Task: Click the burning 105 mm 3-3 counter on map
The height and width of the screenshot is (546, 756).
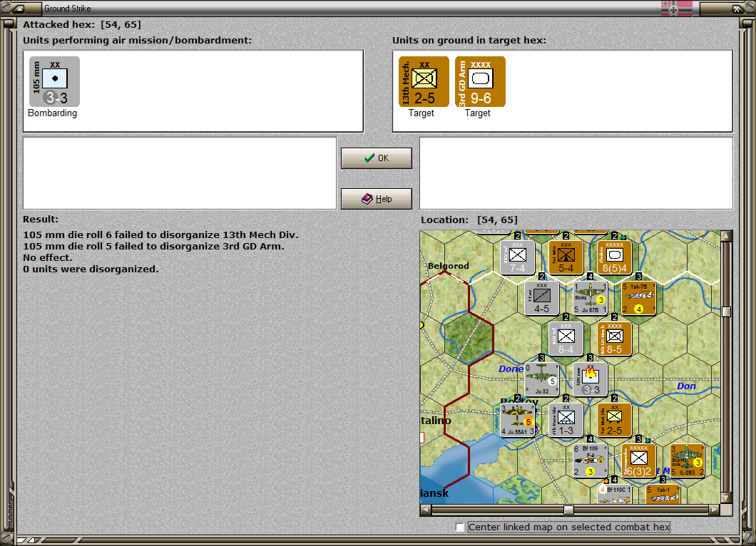Action: click(590, 379)
